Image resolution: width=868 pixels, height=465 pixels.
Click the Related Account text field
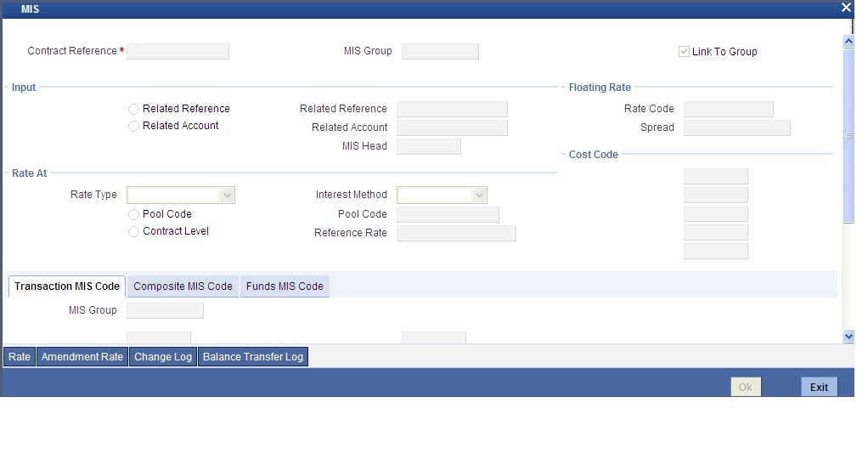(x=452, y=128)
